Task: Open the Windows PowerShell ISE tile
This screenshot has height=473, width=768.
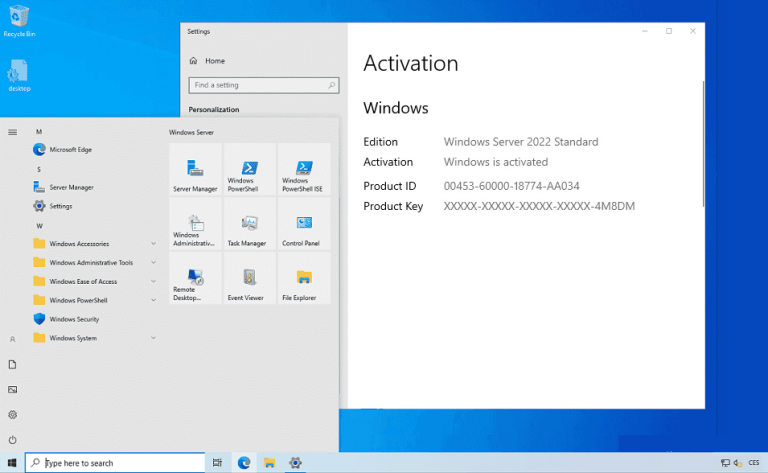Action: pyautogui.click(x=304, y=169)
